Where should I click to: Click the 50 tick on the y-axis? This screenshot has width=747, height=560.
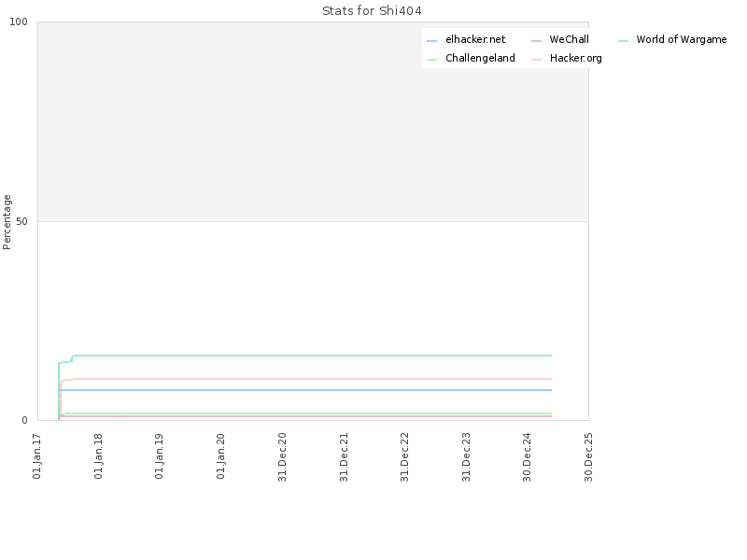click(x=21, y=221)
